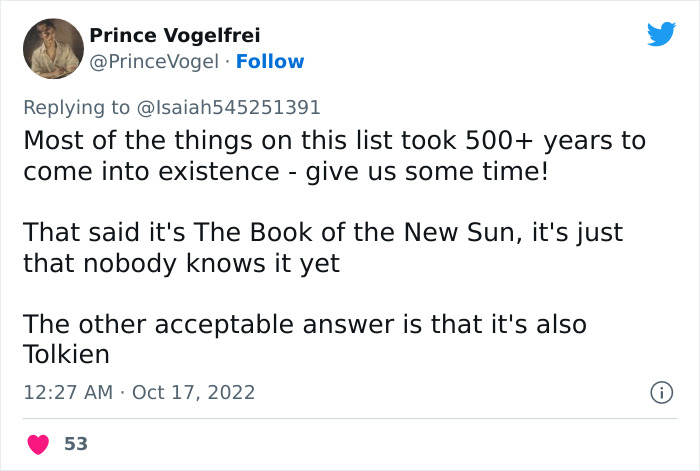Click the line "come into existence - give us some time!"

tap(285, 171)
